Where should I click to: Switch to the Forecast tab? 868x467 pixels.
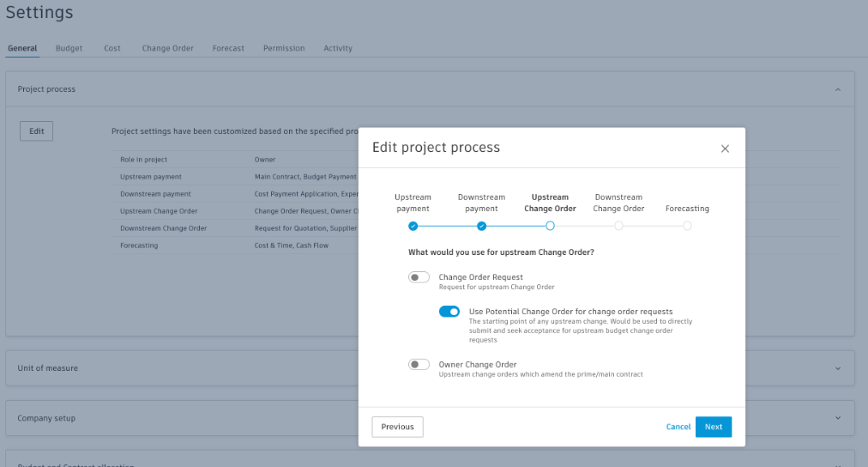click(x=228, y=49)
